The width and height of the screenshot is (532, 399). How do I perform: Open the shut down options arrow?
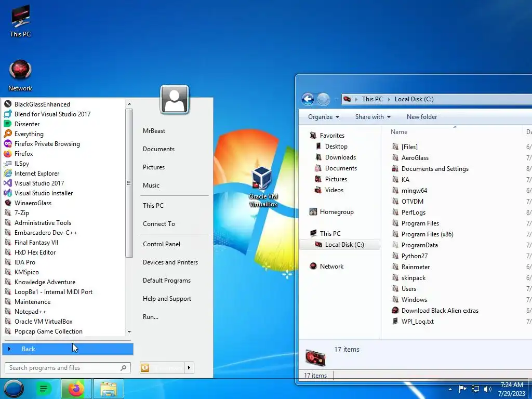click(x=189, y=368)
